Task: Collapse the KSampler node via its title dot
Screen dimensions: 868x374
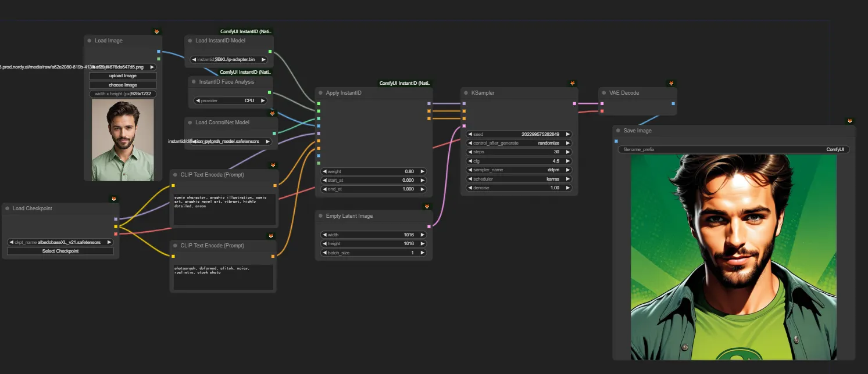Action: tap(466, 93)
